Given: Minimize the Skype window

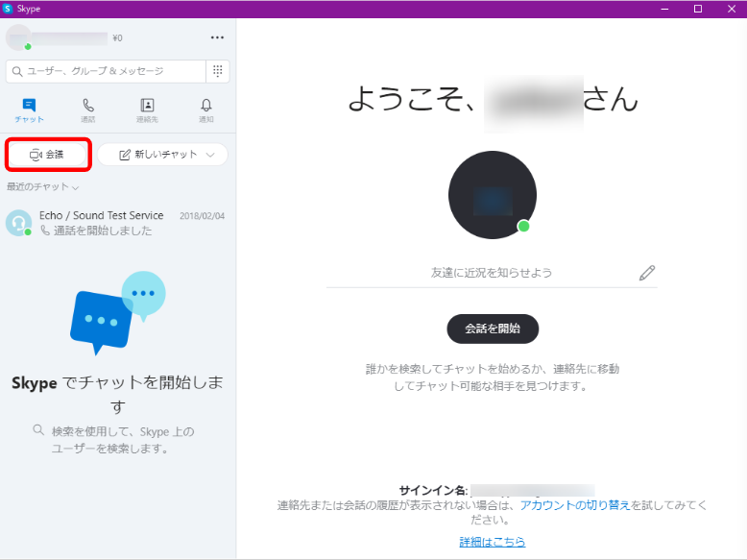Looking at the screenshot, I should pos(664,9).
